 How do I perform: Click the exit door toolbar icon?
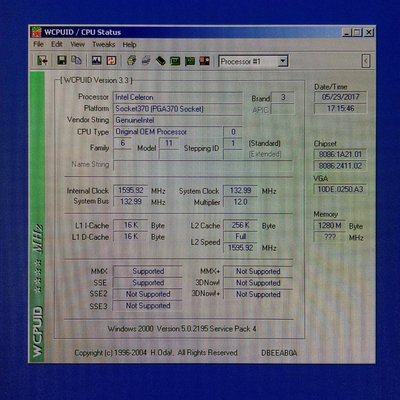[x=42, y=61]
